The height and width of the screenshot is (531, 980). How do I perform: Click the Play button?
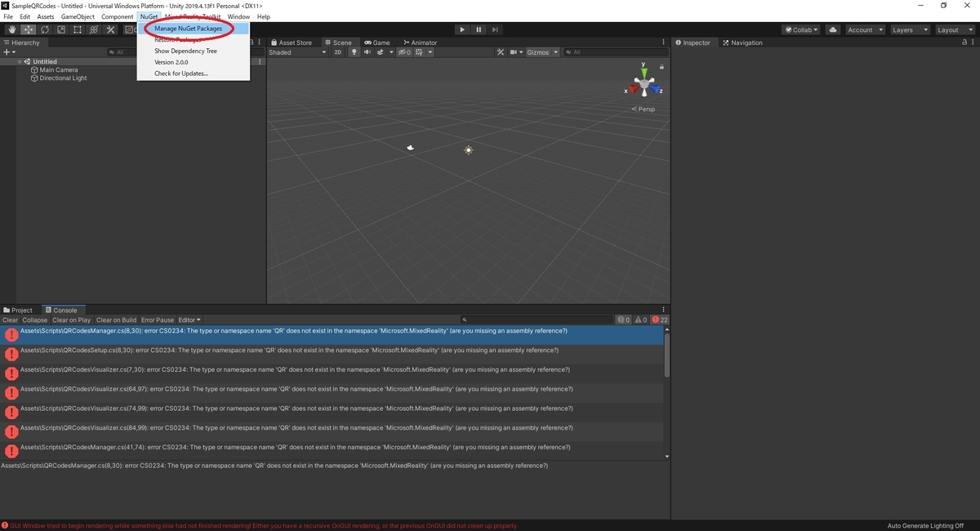point(462,29)
